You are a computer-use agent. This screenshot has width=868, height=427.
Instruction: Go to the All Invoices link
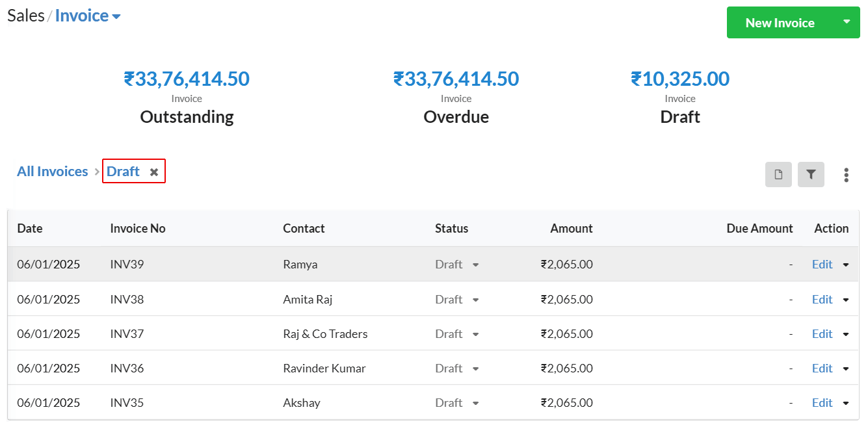pos(53,172)
